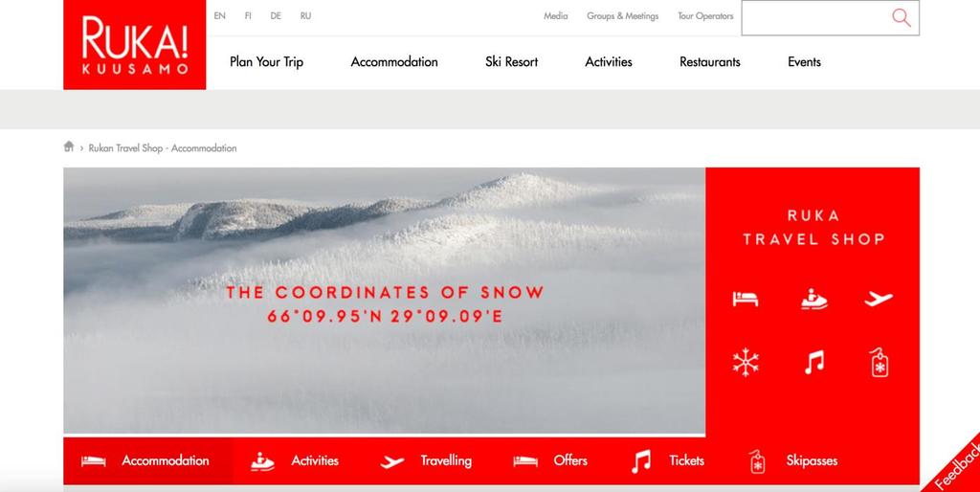
Task: Select the ski pass tag icon in Travel Shop
Action: 880,363
